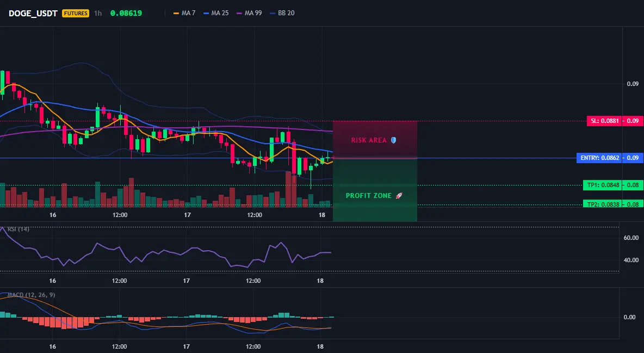This screenshot has width=644, height=353.
Task: Toggle the MA 7 legend entry
Action: point(184,13)
